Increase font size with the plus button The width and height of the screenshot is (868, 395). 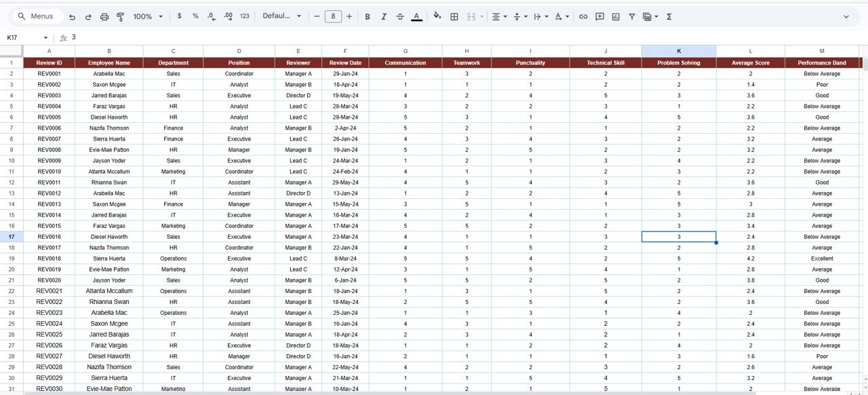tap(349, 16)
